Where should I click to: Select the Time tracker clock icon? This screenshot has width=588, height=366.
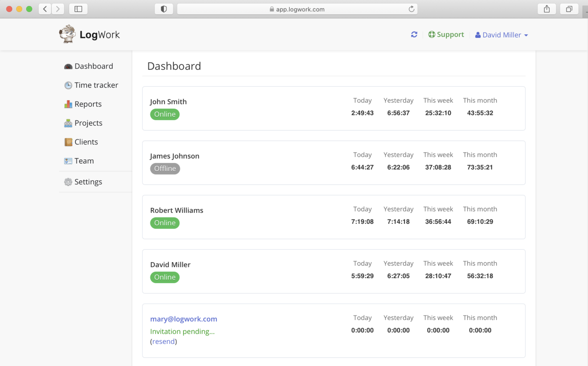(68, 85)
